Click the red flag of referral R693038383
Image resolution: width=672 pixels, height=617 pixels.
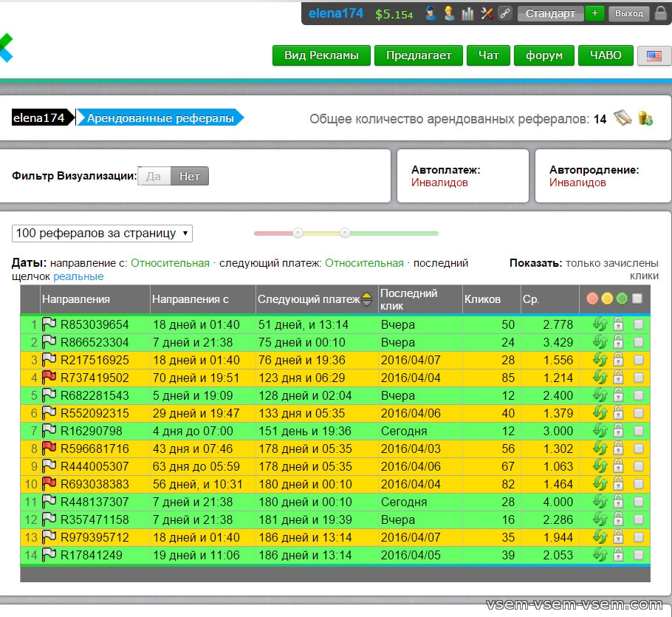tap(49, 484)
